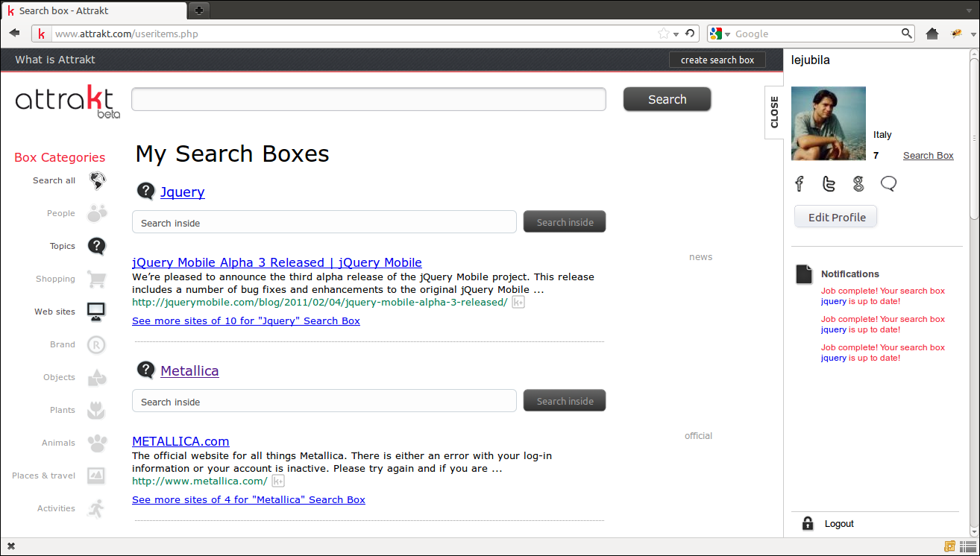Open the Shopping cart category icon
Viewport: 980px width, 556px height.
coord(96,279)
